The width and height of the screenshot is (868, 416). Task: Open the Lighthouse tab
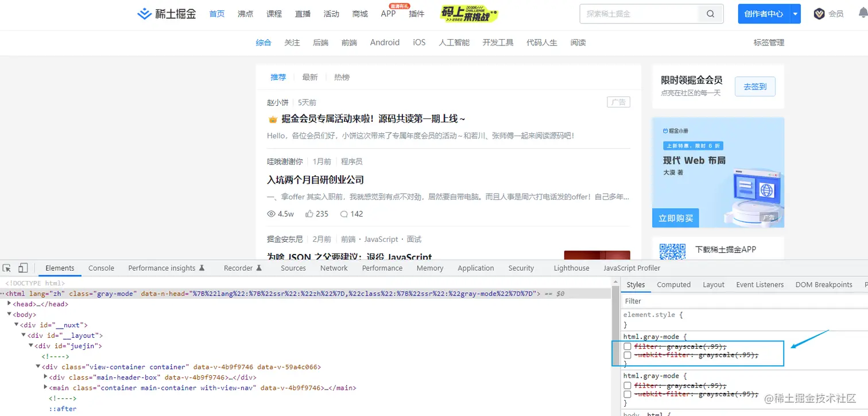click(571, 268)
